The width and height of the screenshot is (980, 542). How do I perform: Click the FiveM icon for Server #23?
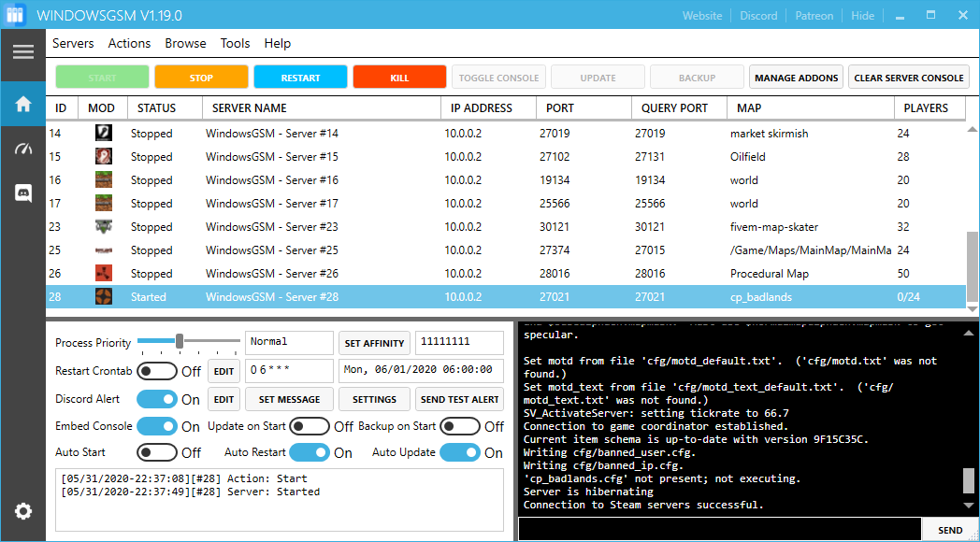pos(103,227)
